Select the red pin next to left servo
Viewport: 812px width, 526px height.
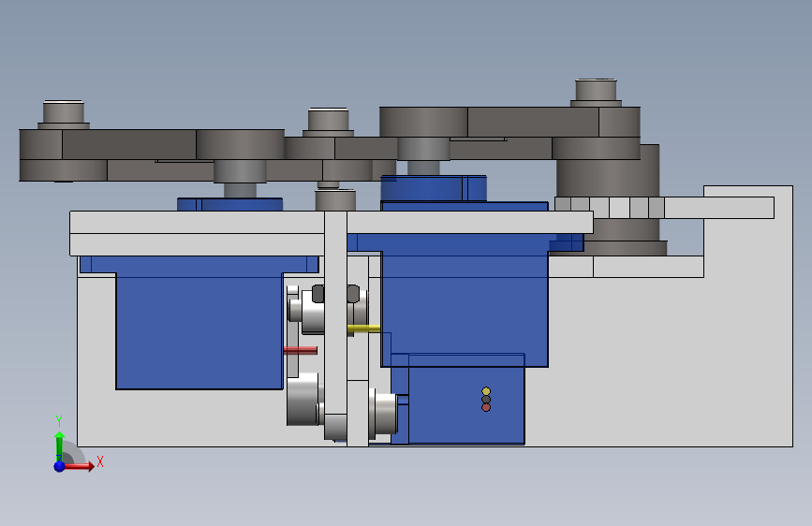[301, 350]
